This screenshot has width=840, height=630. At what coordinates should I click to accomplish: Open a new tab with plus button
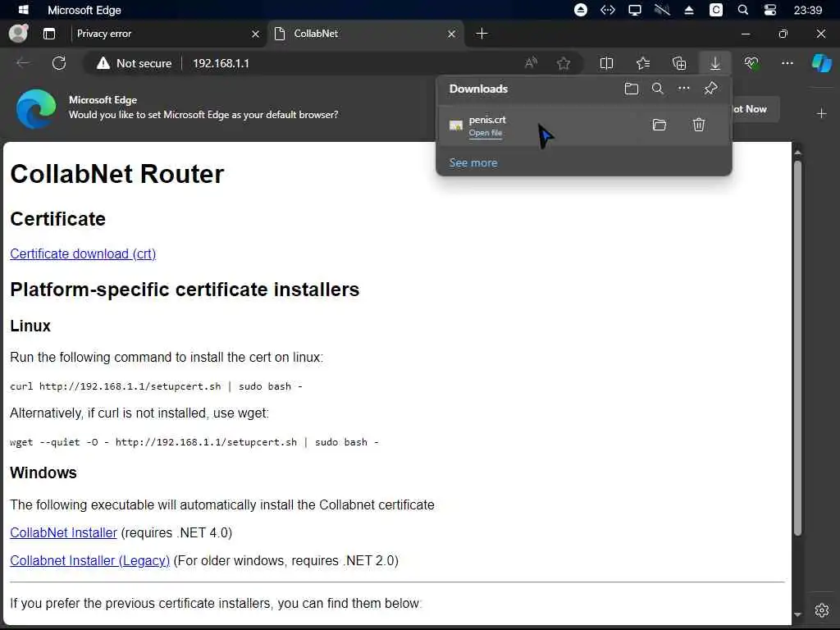coord(482,33)
